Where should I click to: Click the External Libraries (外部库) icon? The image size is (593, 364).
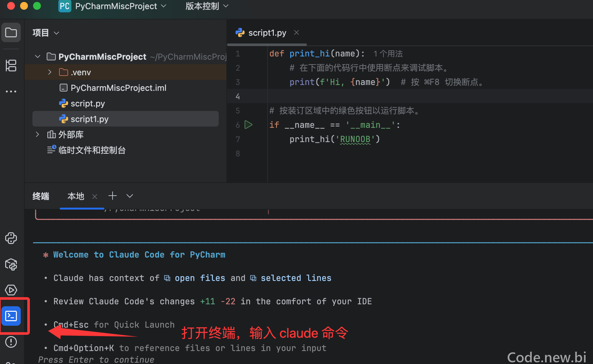51,134
